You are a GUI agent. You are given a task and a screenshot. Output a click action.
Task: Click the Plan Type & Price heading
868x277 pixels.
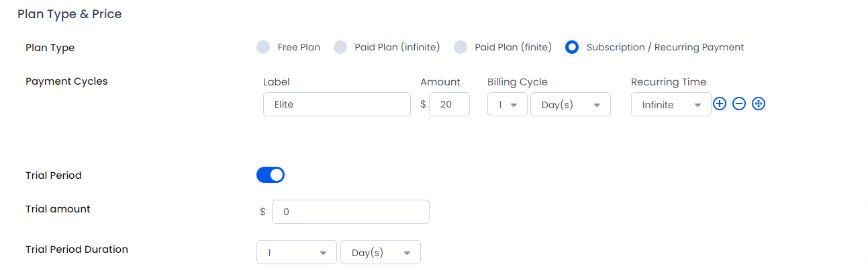click(x=70, y=14)
